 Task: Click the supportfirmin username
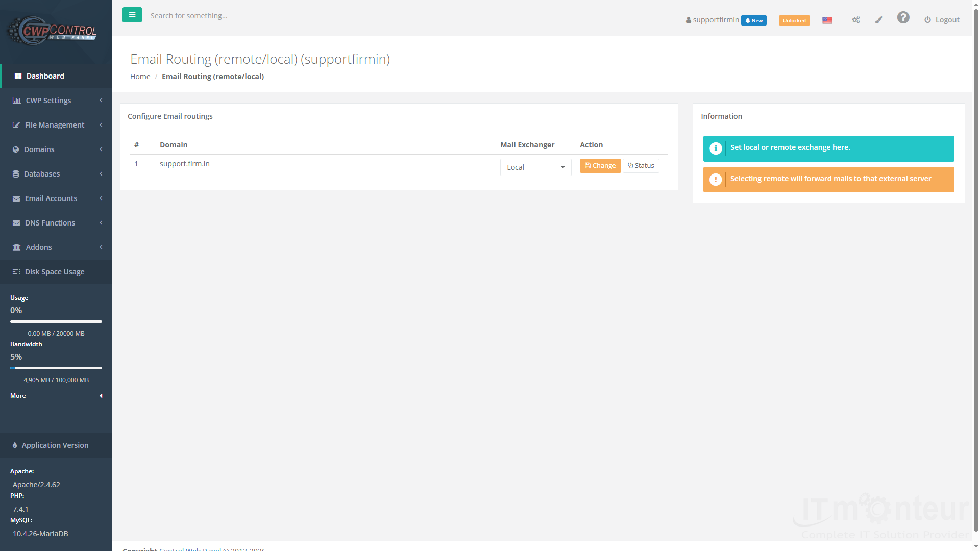tap(716, 20)
